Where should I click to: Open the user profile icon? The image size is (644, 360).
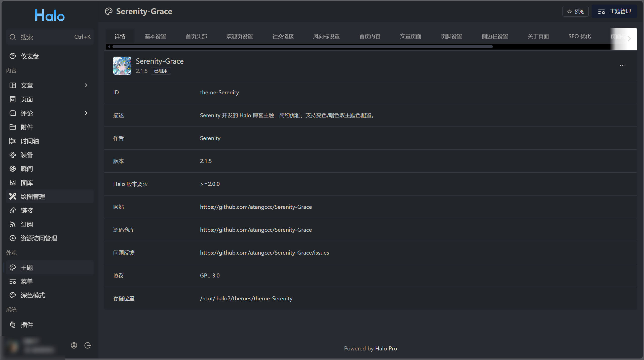(x=74, y=345)
